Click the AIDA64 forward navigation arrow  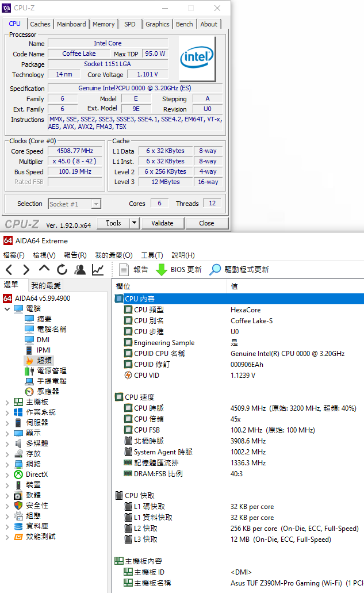[x=26, y=270]
